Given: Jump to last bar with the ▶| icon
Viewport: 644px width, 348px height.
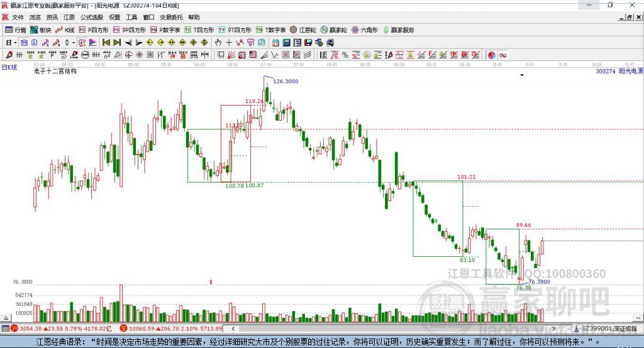Looking at the screenshot, I should point(117,42).
